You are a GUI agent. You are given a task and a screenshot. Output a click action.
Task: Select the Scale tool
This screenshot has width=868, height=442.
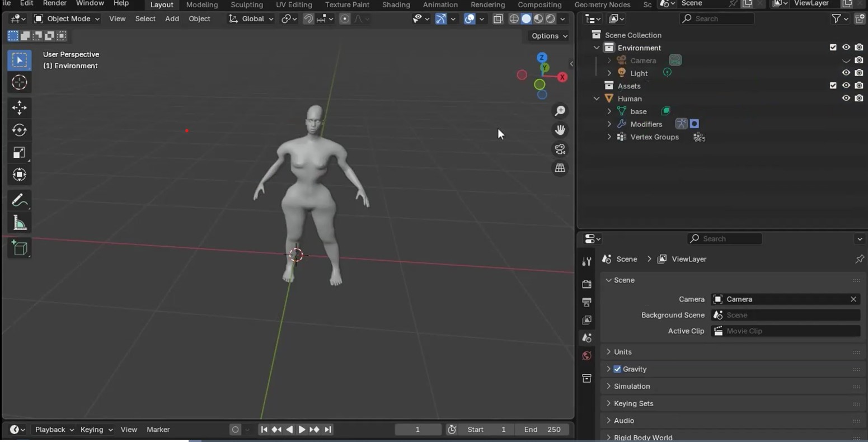point(20,153)
